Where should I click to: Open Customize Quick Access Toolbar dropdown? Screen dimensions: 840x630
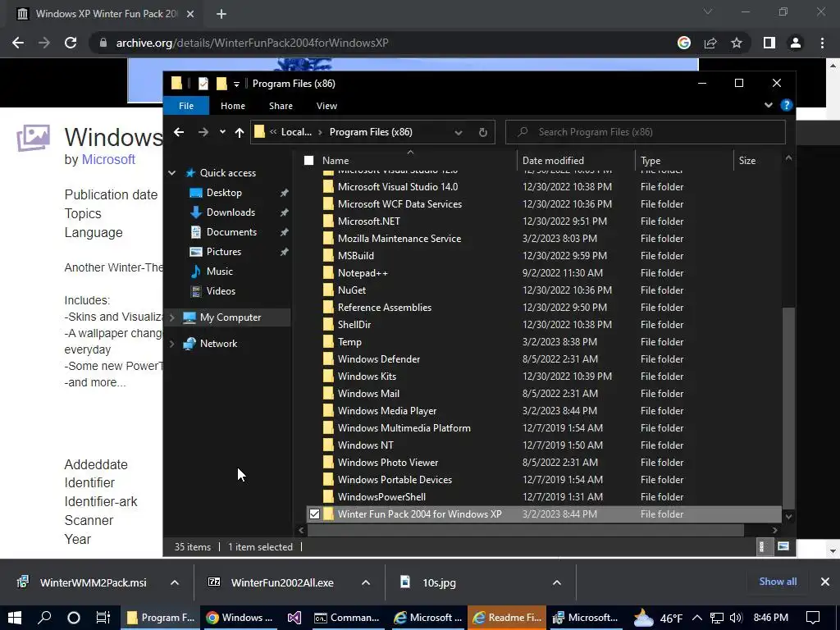236,84
